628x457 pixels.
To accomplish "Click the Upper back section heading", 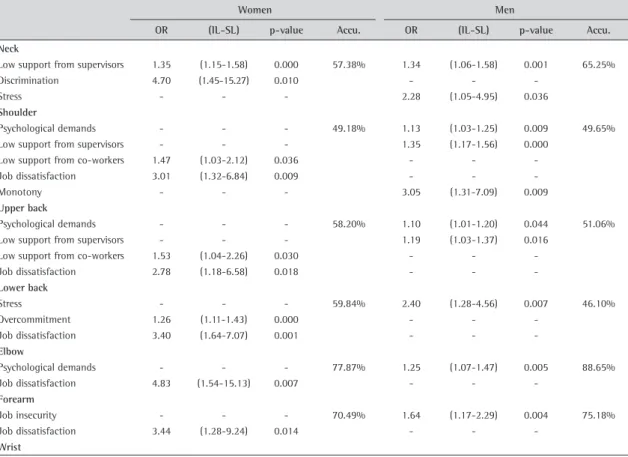I will [24, 208].
